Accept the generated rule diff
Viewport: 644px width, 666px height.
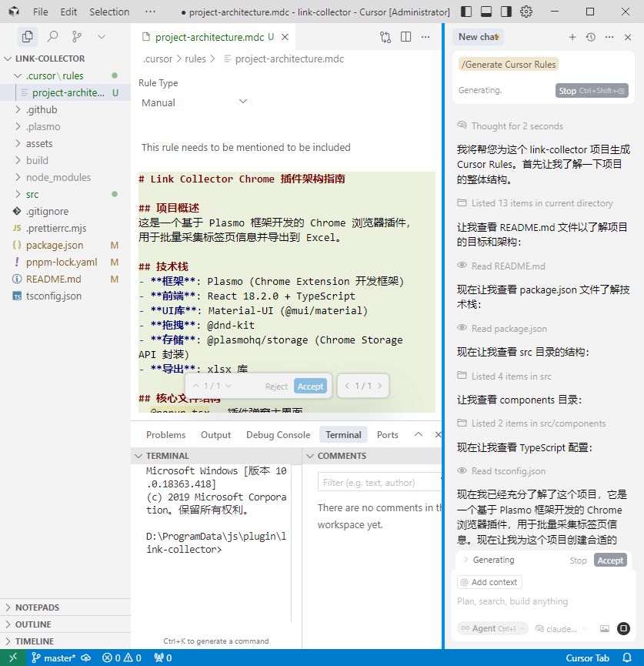[x=310, y=386]
